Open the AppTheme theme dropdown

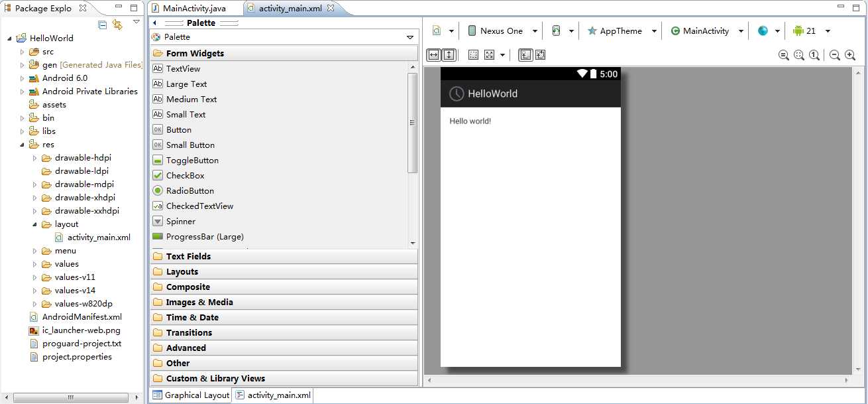622,31
